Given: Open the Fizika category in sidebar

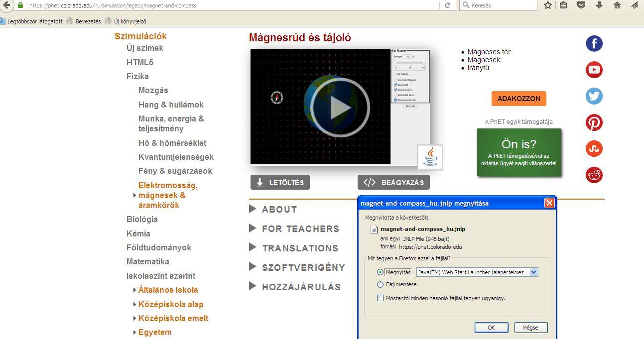Looking at the screenshot, I should (x=137, y=76).
